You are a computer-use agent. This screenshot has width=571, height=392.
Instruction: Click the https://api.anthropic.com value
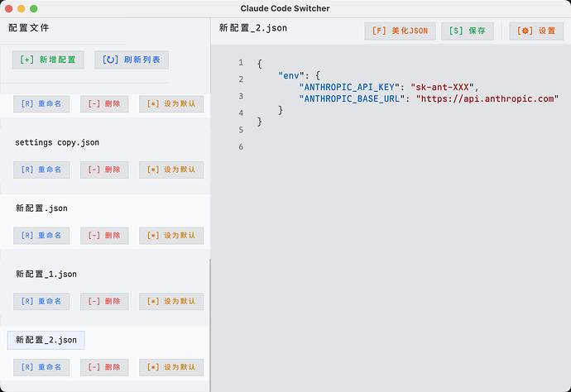click(487, 98)
